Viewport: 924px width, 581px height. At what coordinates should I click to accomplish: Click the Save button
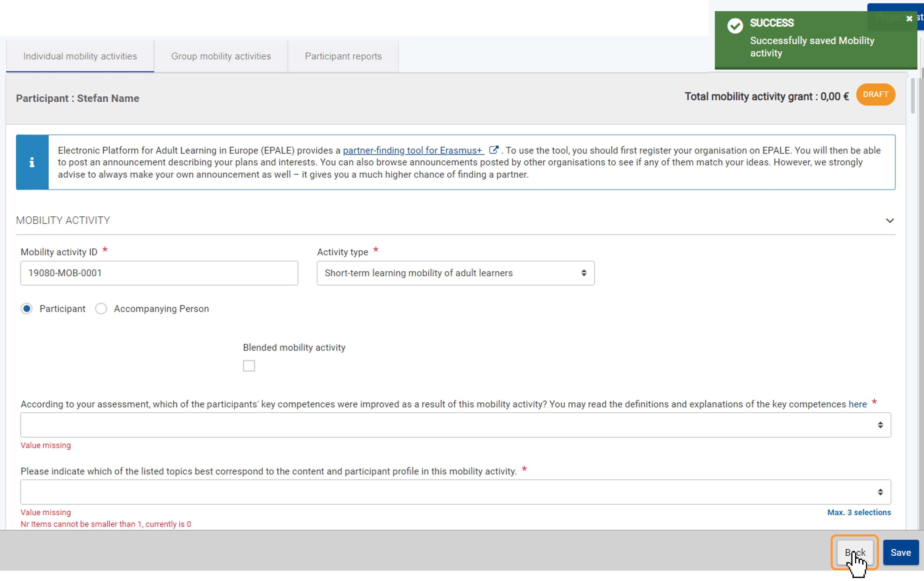pyautogui.click(x=901, y=553)
